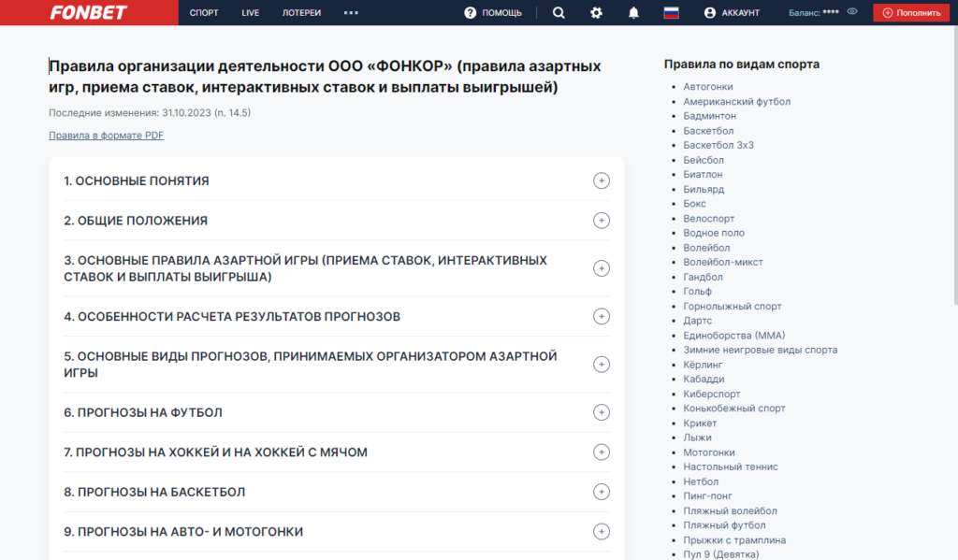Open the Мотогонки rules link
The height and width of the screenshot is (560, 958).
(709, 452)
